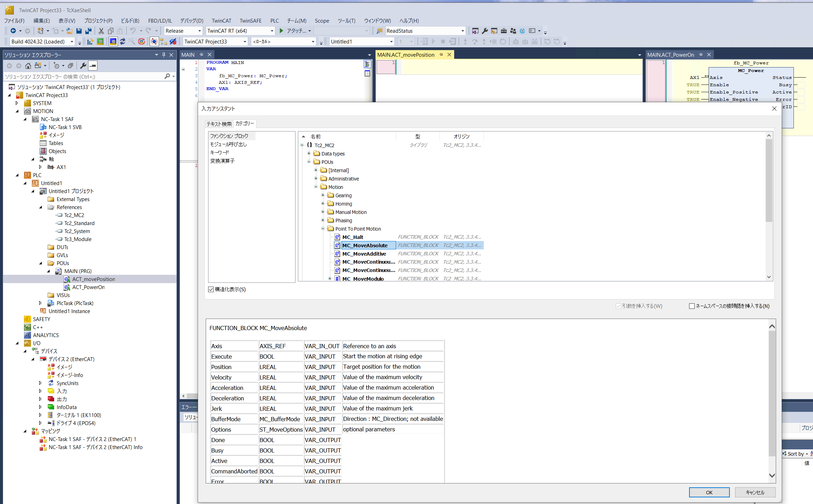The image size is (813, 504).
Task: Click the OK button in Input Assistant
Action: coord(709,492)
